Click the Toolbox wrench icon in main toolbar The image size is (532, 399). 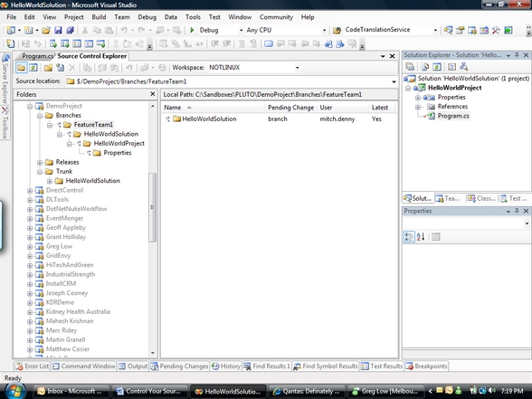click(496, 30)
